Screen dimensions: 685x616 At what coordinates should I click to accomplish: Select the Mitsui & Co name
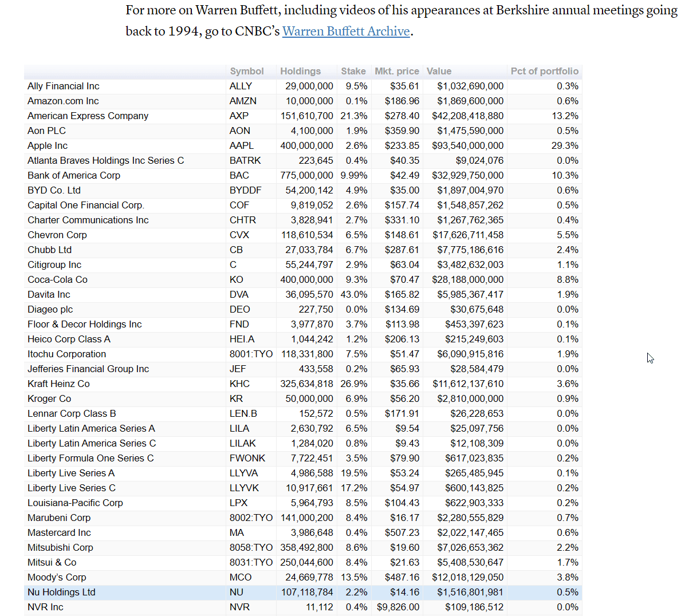(52, 562)
